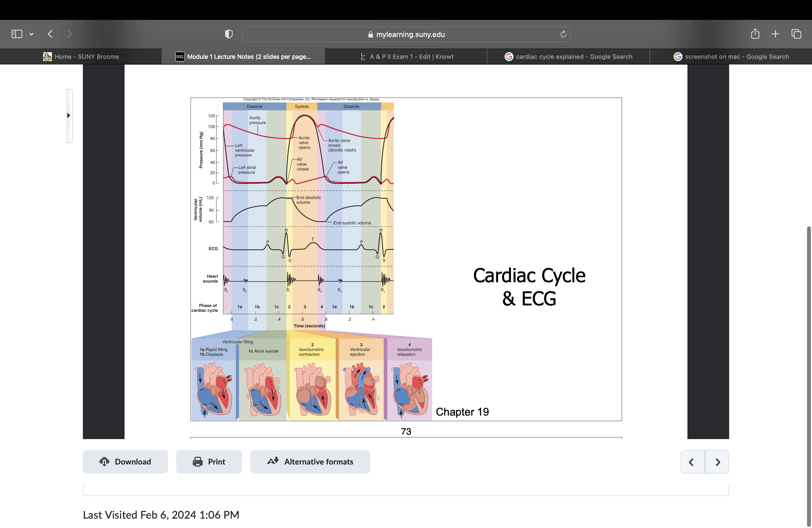Open the privacy report shield icon
812x528 pixels.
click(229, 34)
